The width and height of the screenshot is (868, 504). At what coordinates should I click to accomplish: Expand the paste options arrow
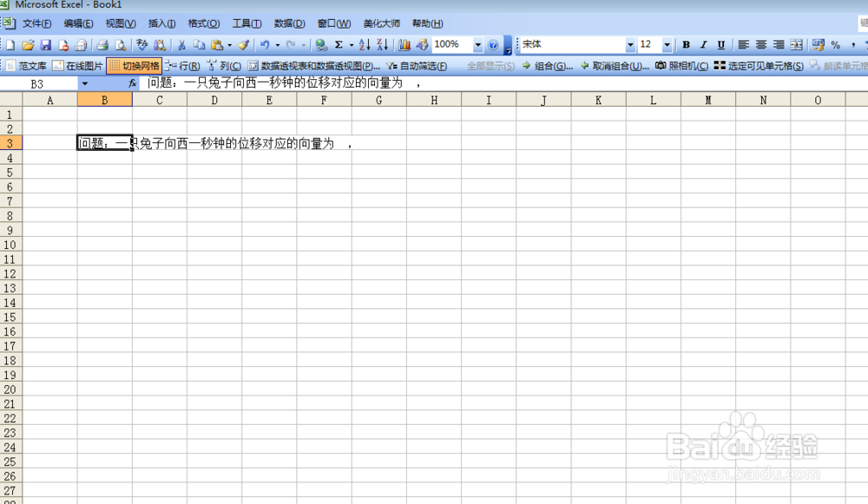[230, 45]
